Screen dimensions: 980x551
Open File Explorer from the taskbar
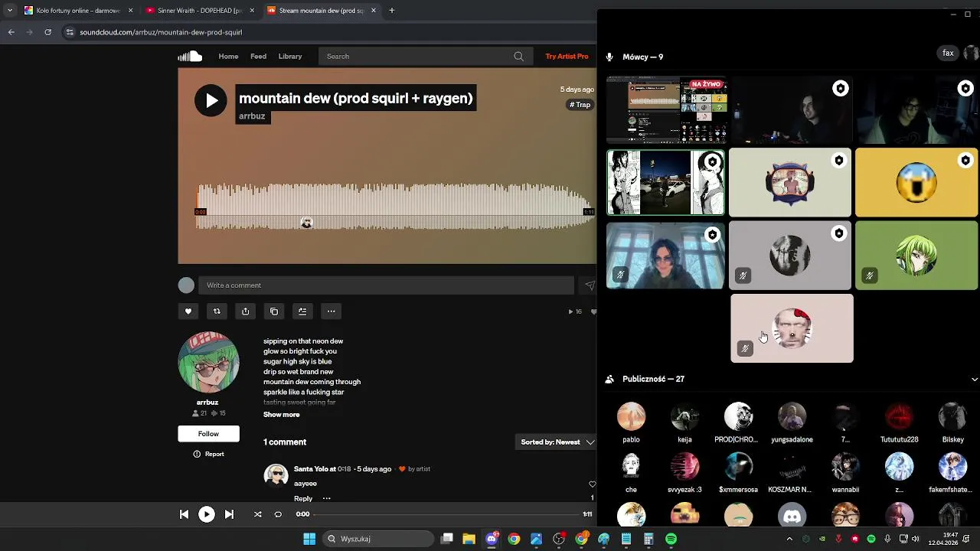[469, 539]
